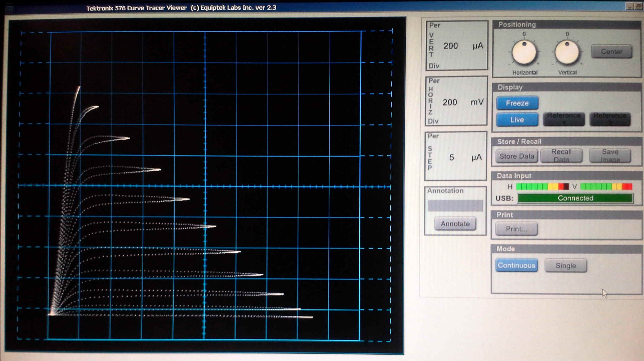Screen dimensions: 644x361
Task: Switch to Single mode
Action: coord(566,265)
